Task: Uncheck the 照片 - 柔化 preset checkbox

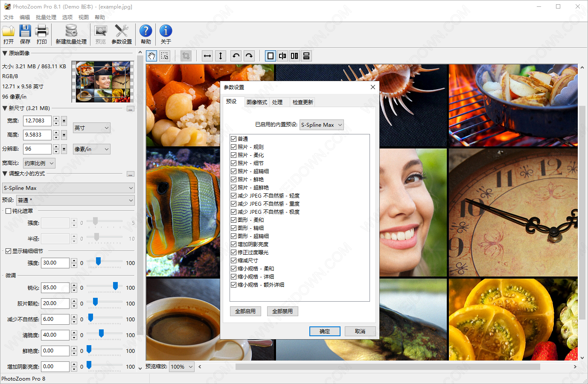Action: [x=233, y=155]
